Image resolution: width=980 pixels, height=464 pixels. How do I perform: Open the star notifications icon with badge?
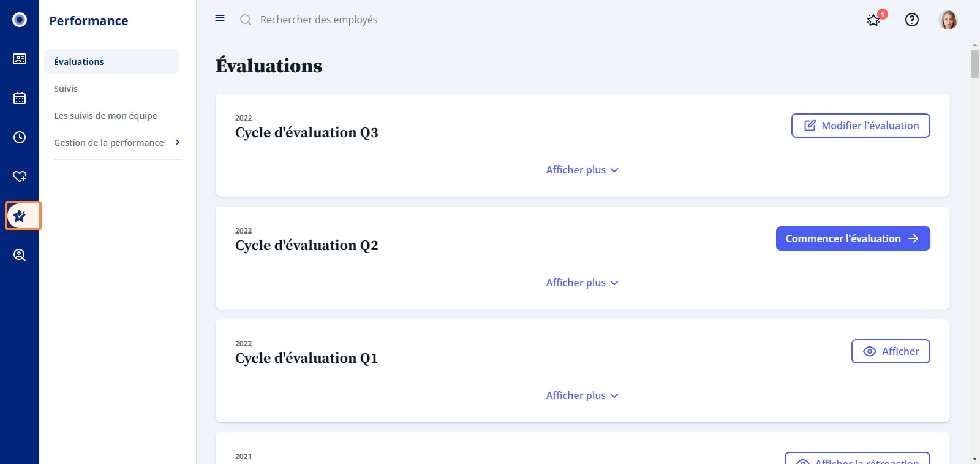coord(873,20)
